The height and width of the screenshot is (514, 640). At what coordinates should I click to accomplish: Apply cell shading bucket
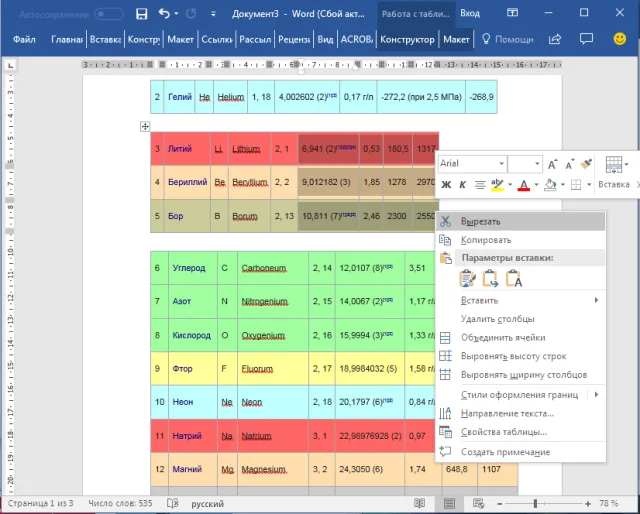550,185
